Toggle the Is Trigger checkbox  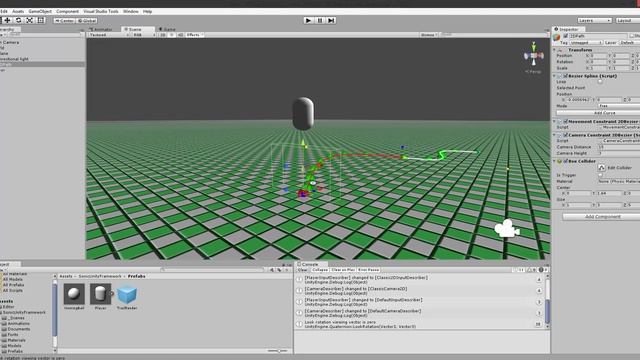pyautogui.click(x=600, y=175)
